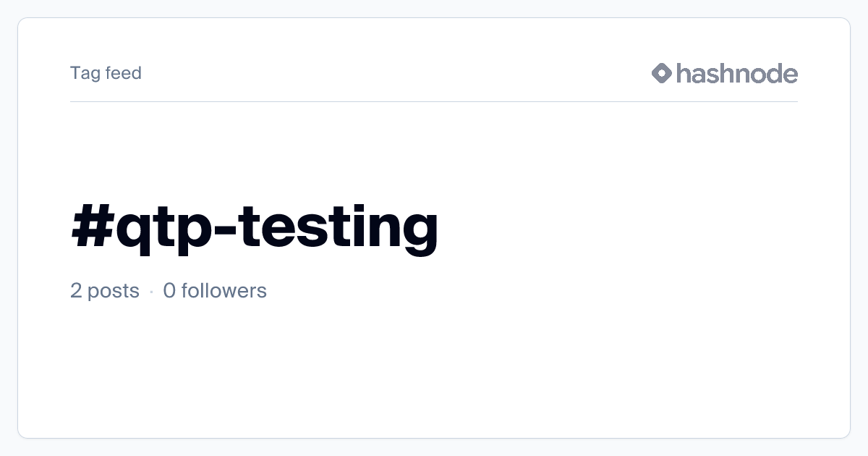View the 0 followers count

pyautogui.click(x=215, y=291)
